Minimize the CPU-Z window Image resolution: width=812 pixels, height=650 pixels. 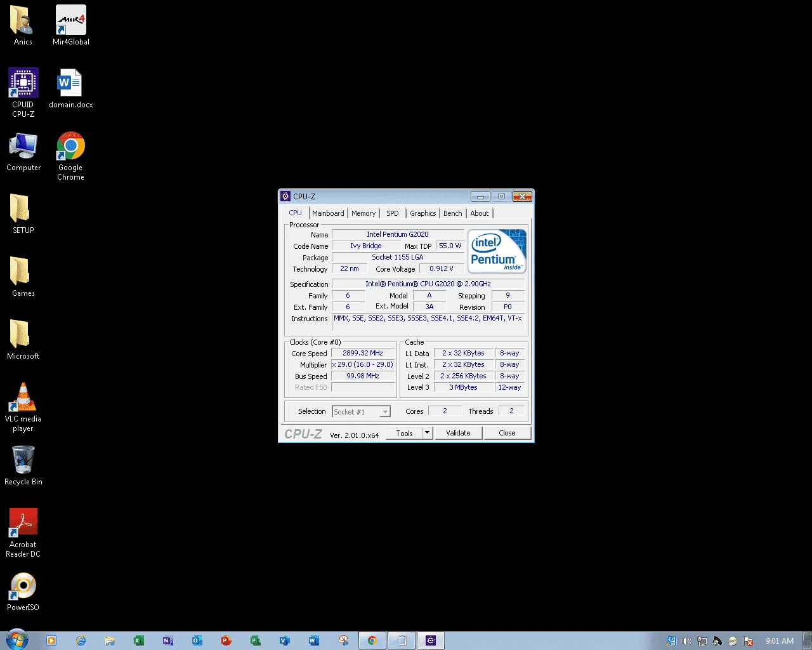click(480, 196)
